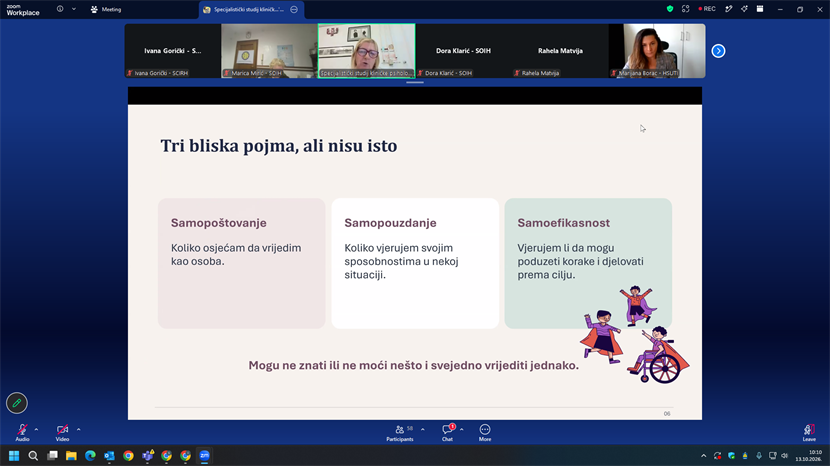Open the Windows Start menu
Image resolution: width=830 pixels, height=466 pixels.
click(x=14, y=455)
